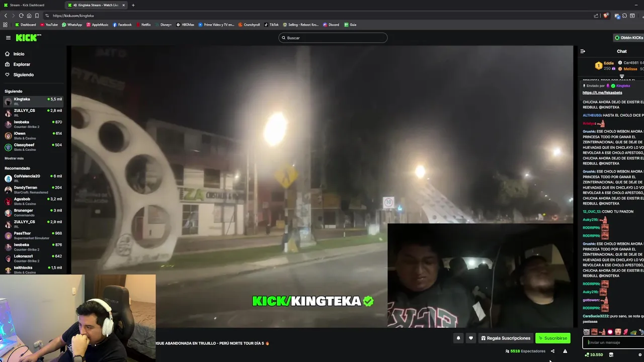Open Brunenger Conversando channel
644x362 pixels.
click(33, 213)
